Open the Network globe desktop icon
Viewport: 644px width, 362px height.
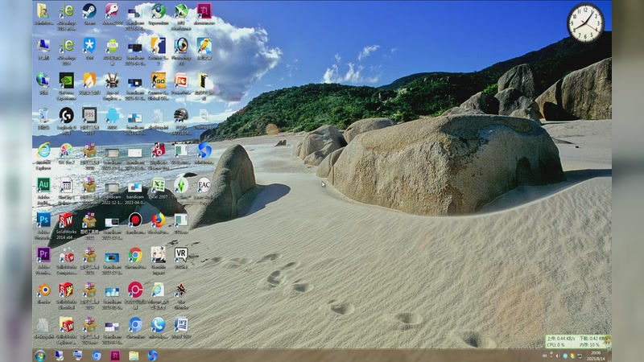pos(43,80)
